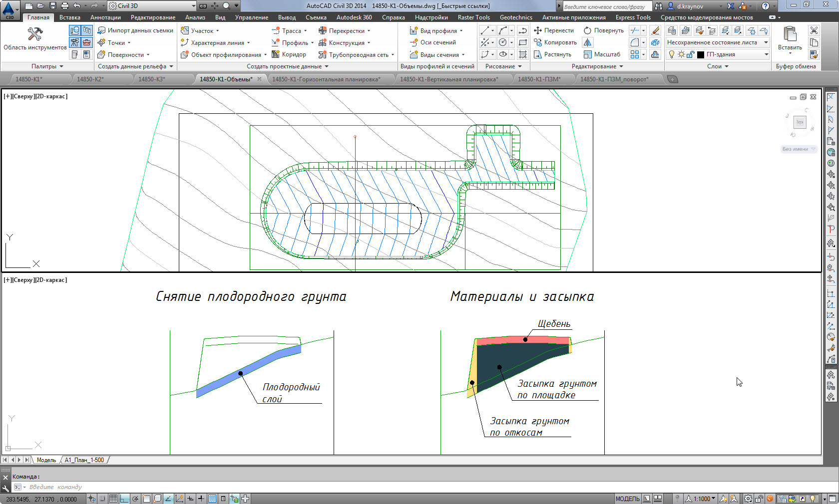Toggle the layer lightbulb on/off icon
Screen dimensions: 839x504
[x=672, y=54]
